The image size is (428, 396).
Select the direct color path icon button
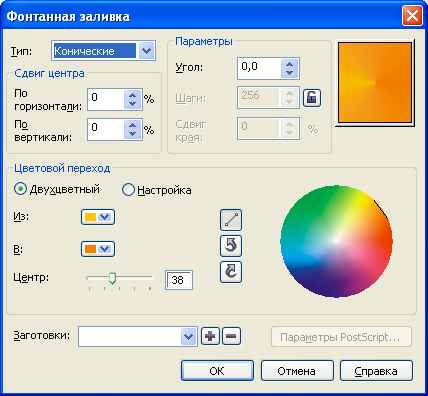[x=231, y=220]
